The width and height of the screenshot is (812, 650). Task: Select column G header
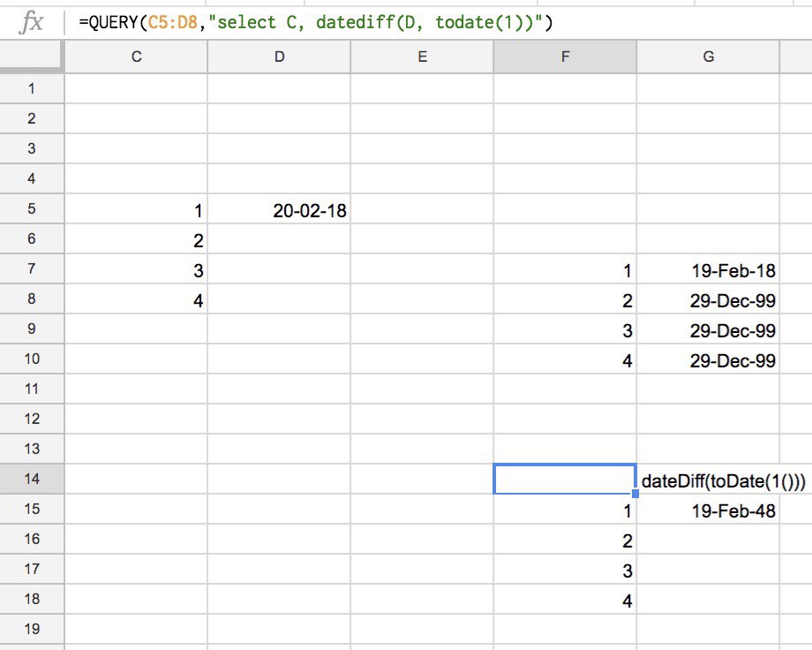click(708, 57)
